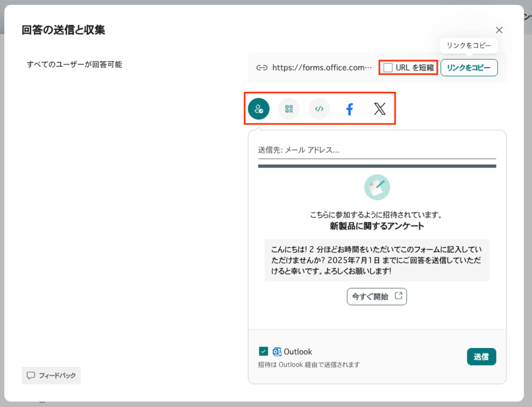Click the Outlook logo icon
The image size is (532, 407).
277,352
